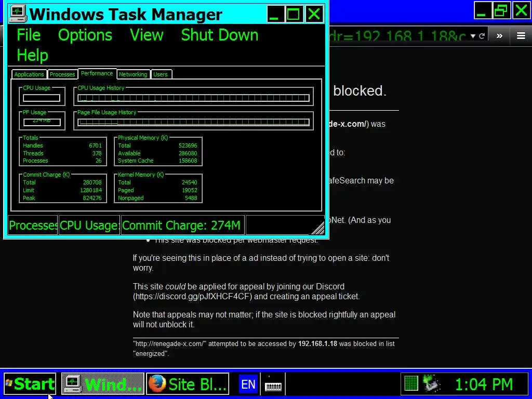Click the keyboard icon in the language bar
Screen dimensions: 532x399
[273, 386]
